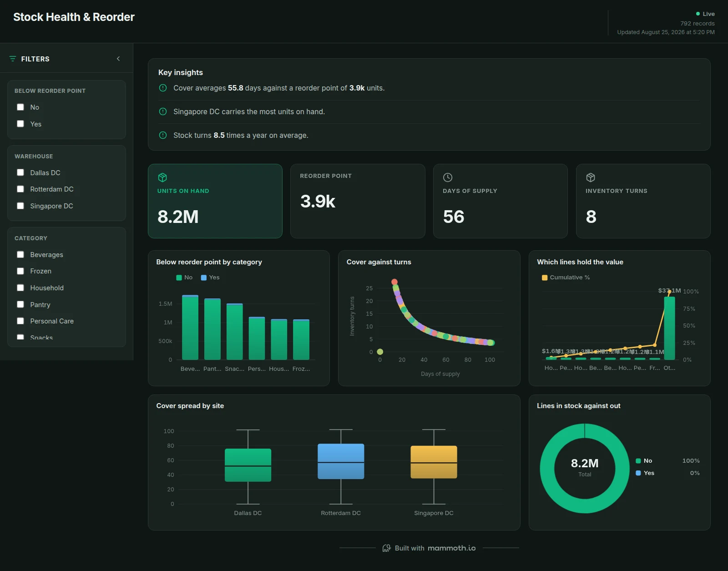Click the Rotterdam DC blue box plot
This screenshot has width=728, height=571.
pyautogui.click(x=341, y=461)
